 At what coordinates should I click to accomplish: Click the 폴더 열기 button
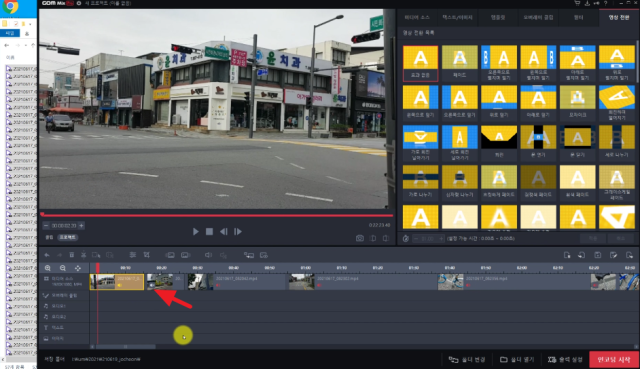[x=517, y=360]
